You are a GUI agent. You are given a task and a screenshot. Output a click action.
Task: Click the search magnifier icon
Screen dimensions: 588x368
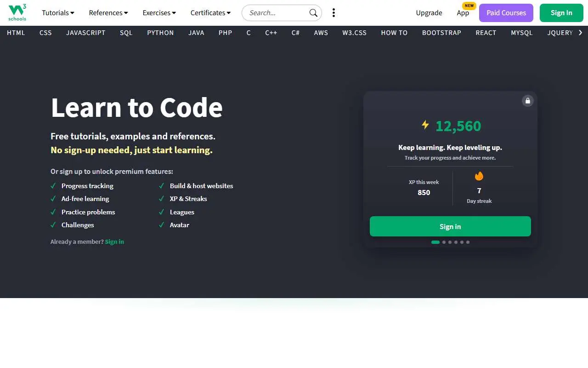click(313, 13)
